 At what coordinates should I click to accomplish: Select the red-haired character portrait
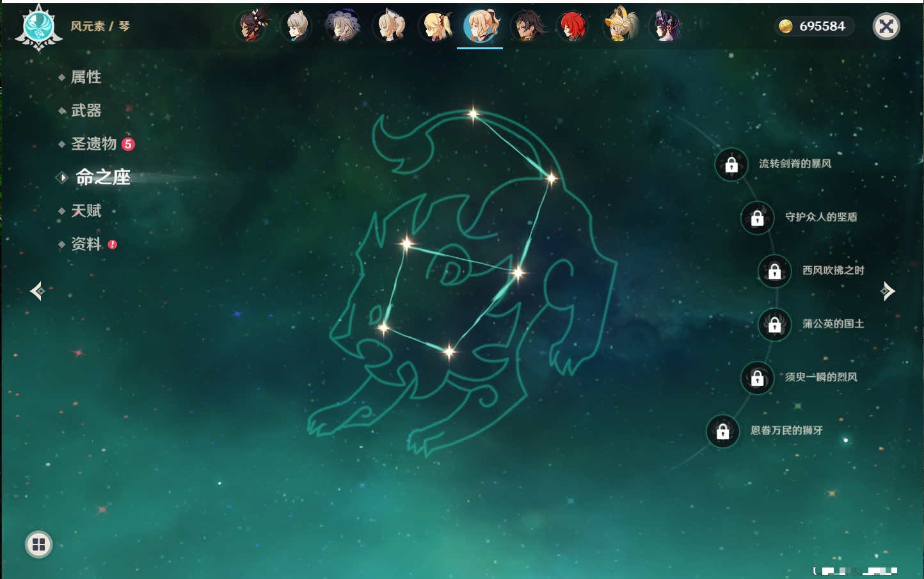point(573,26)
